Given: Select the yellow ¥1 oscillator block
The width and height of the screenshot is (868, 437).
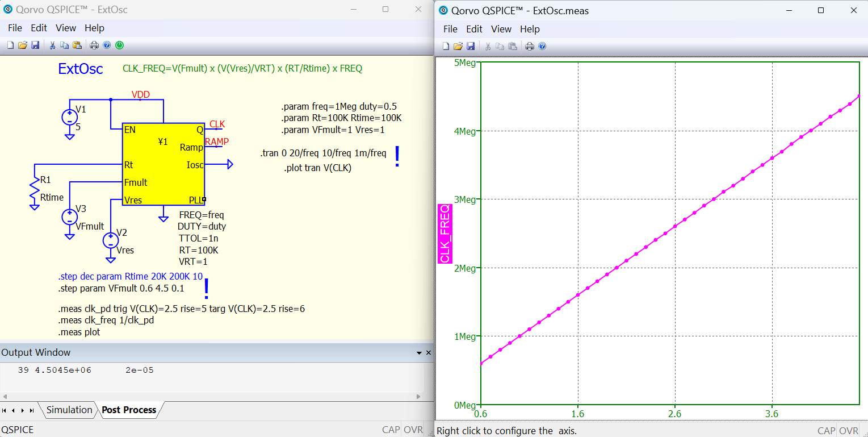Looking at the screenshot, I should 163,165.
